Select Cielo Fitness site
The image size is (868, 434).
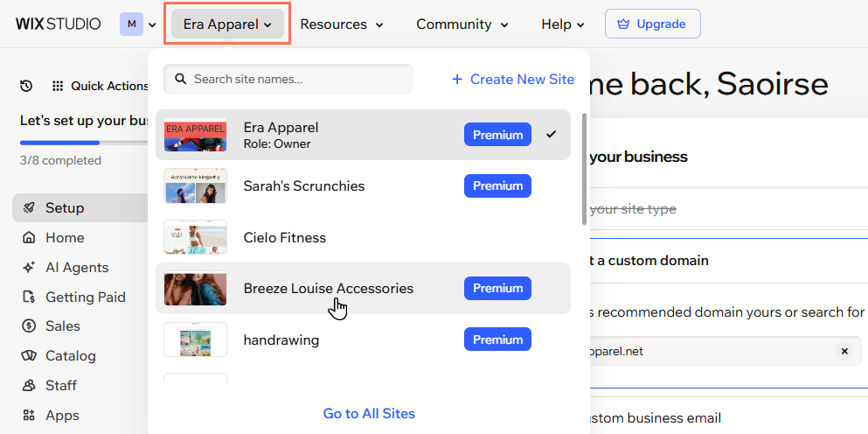pos(363,237)
